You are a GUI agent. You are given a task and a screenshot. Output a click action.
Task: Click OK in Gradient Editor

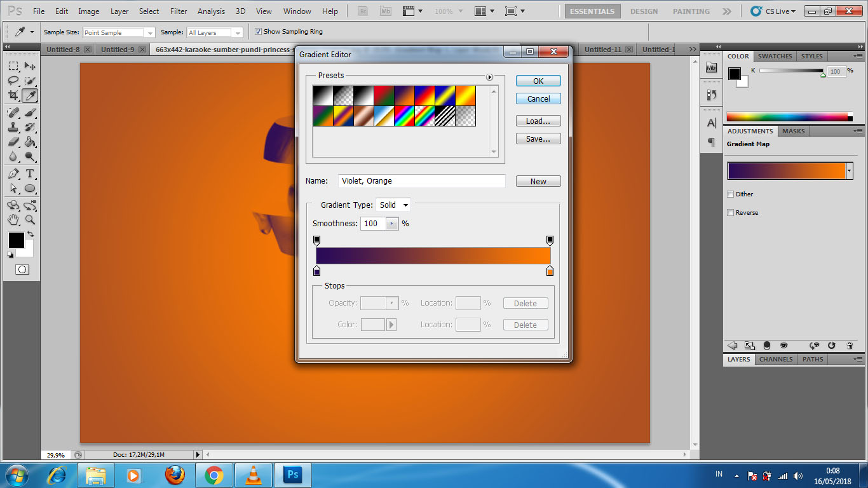(x=538, y=81)
